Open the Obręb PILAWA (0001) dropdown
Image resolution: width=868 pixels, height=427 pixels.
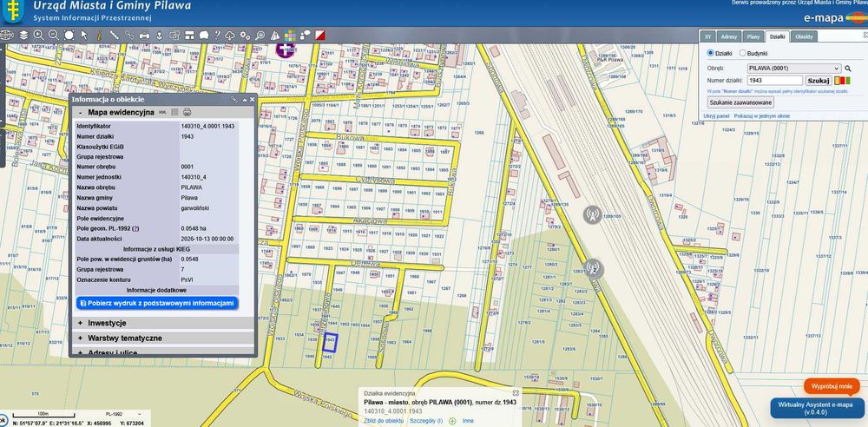click(x=793, y=68)
